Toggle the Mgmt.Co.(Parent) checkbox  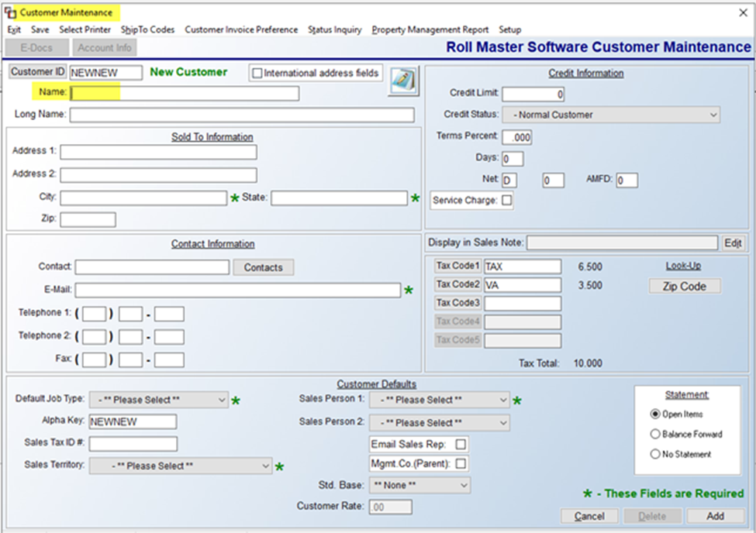coord(461,464)
